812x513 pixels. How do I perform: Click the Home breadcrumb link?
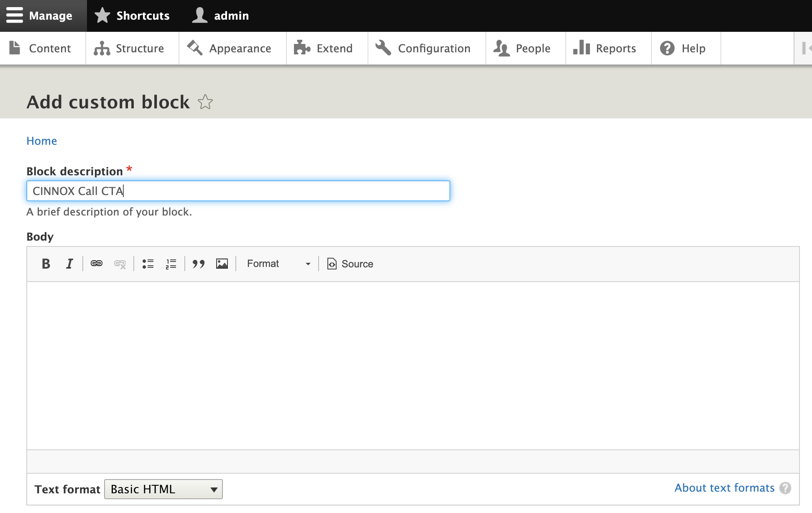pyautogui.click(x=41, y=141)
